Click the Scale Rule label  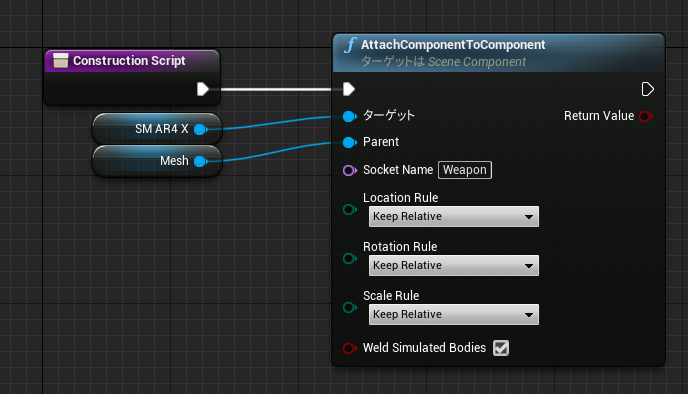click(391, 296)
